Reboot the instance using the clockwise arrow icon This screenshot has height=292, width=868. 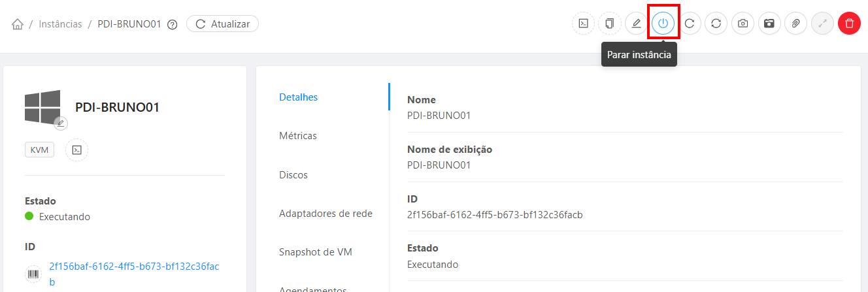690,24
